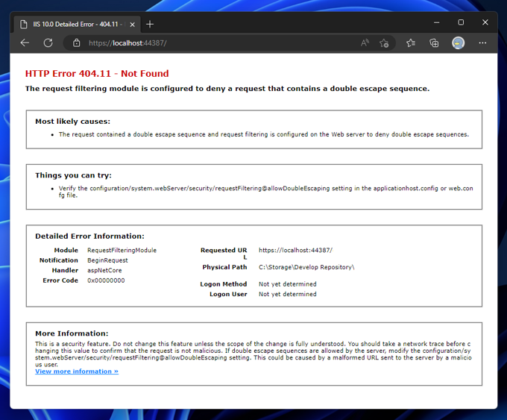Screen dimensions: 507x420
Task: Add this page to favorites star icon
Action: coord(384,43)
